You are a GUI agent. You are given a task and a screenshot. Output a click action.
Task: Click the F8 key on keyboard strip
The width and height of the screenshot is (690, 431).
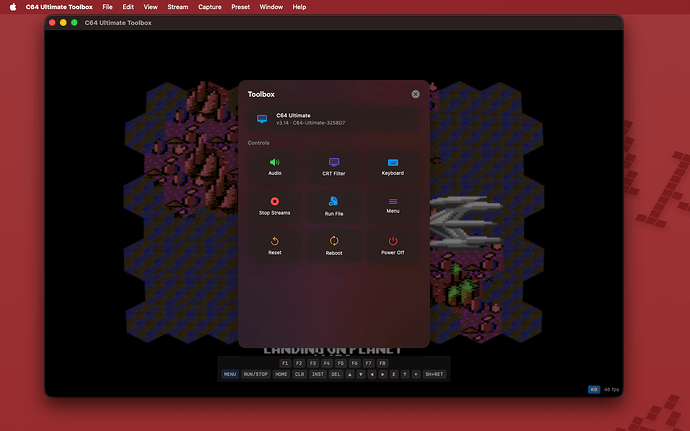[382, 363]
